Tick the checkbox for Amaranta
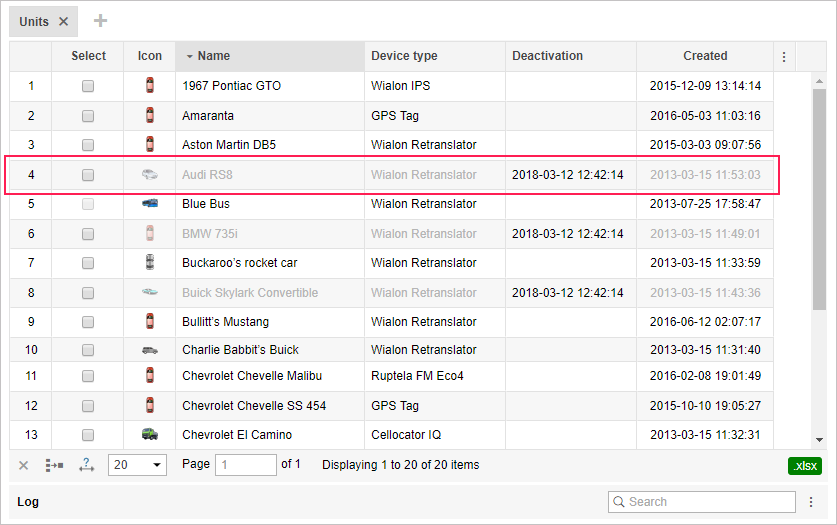The width and height of the screenshot is (837, 525). coord(88,116)
